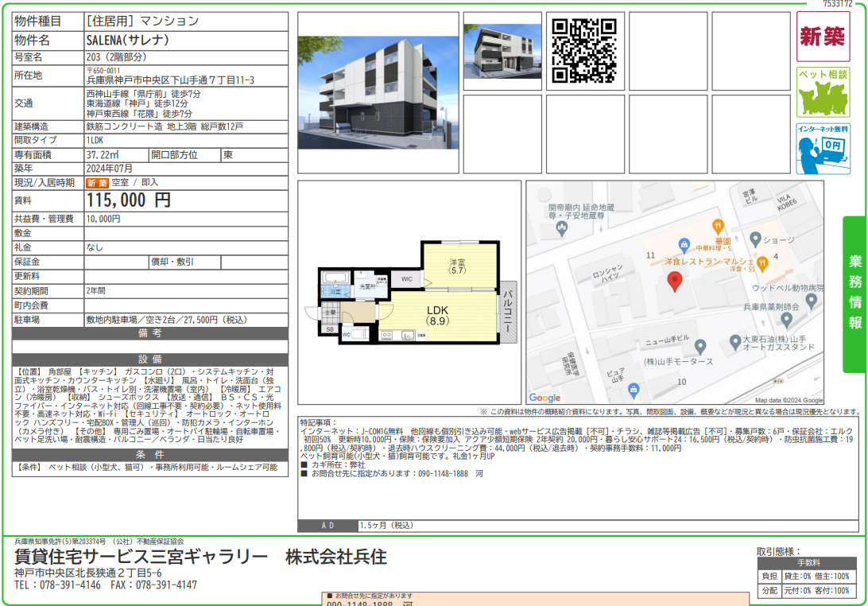Click the 大東石油 gas station map pin
Viewport: 868px width, 606px height.
[735, 342]
